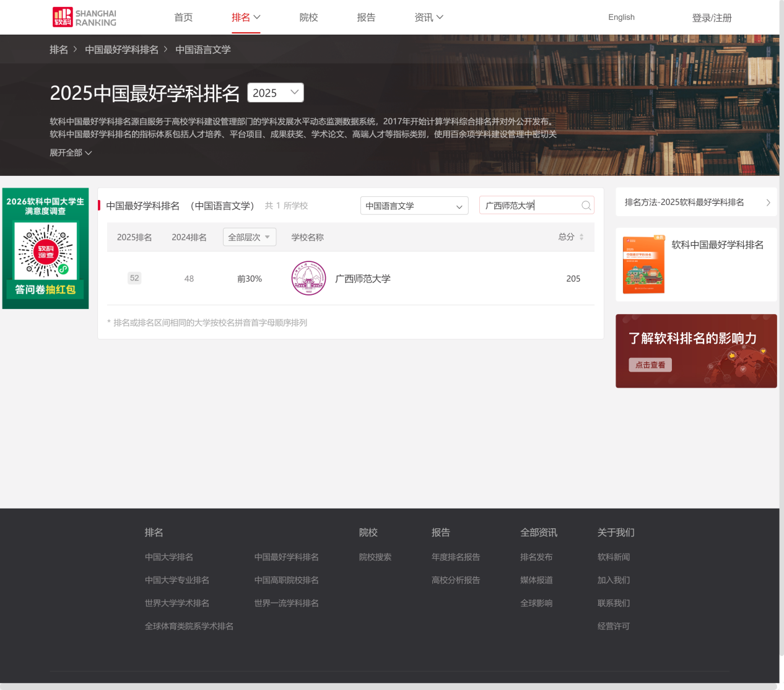The image size is (784, 690).
Task: Click the school name search field
Action: 530,206
